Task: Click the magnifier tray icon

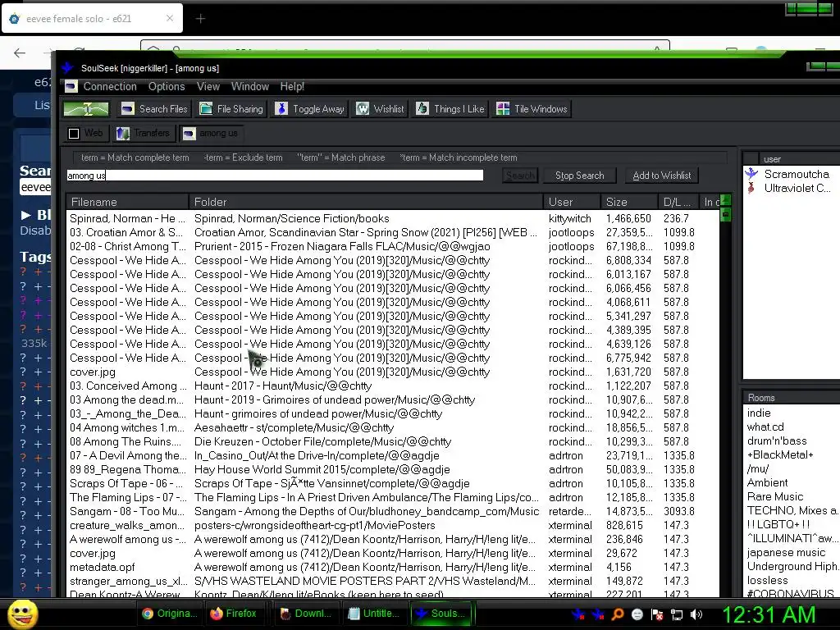Action: 617,614
